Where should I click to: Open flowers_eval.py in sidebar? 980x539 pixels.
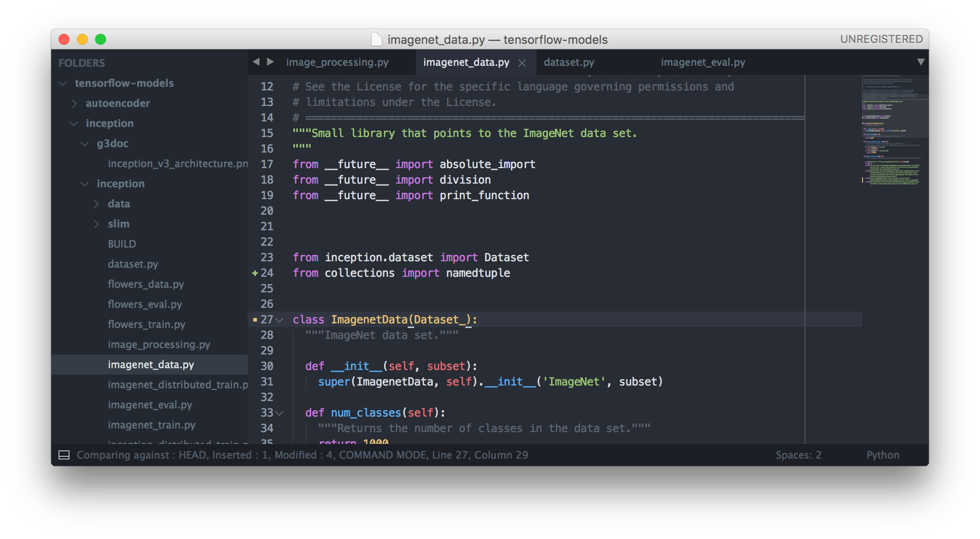click(145, 304)
